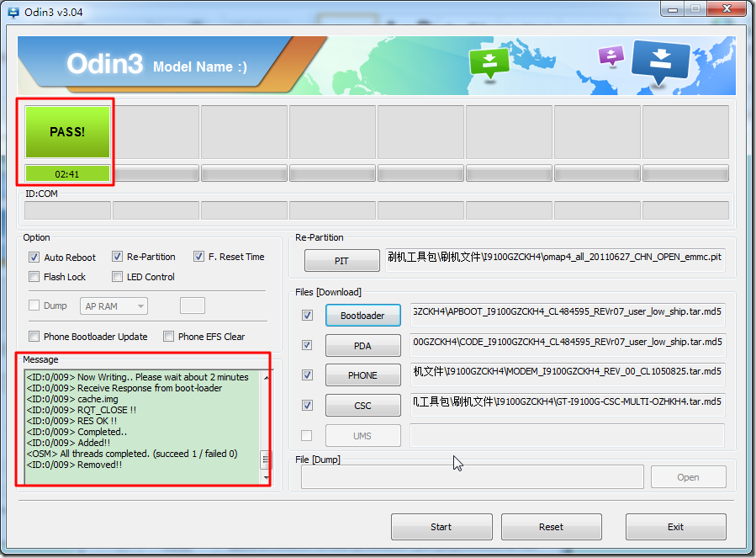Check the UMS file checkbox

click(307, 435)
